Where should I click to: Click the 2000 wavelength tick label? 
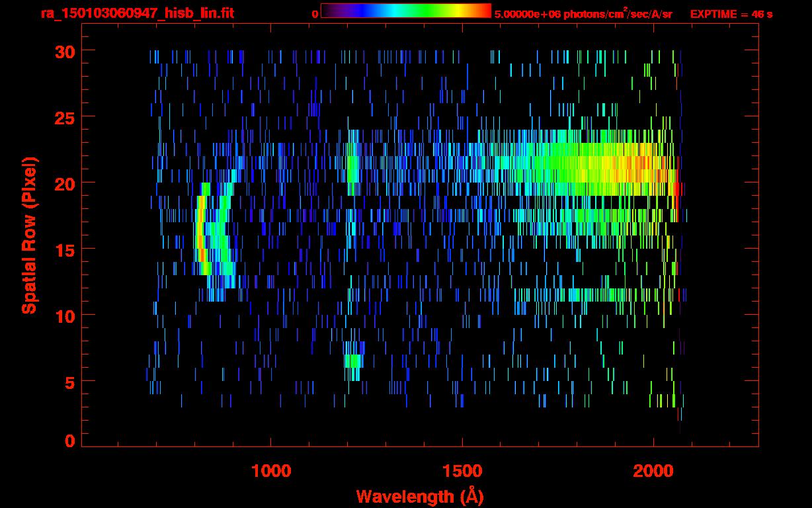[x=653, y=471]
